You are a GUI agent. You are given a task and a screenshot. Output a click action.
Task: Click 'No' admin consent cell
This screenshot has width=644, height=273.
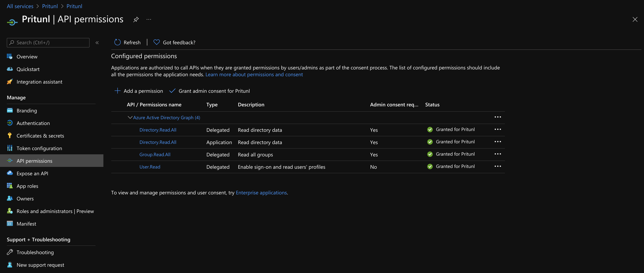(373, 167)
